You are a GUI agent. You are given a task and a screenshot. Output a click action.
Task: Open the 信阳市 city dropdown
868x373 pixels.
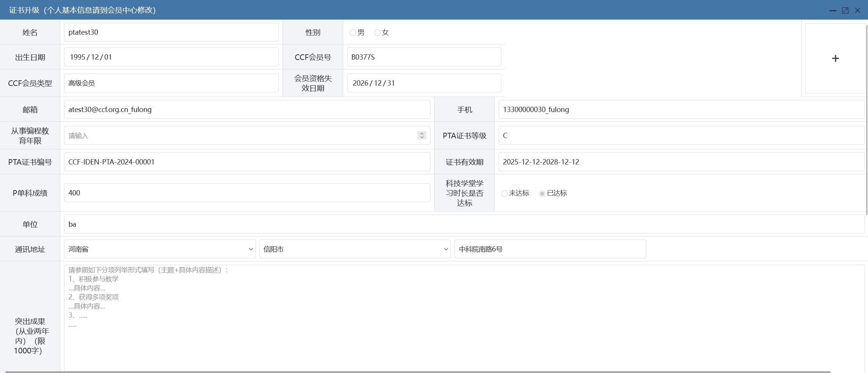click(355, 249)
